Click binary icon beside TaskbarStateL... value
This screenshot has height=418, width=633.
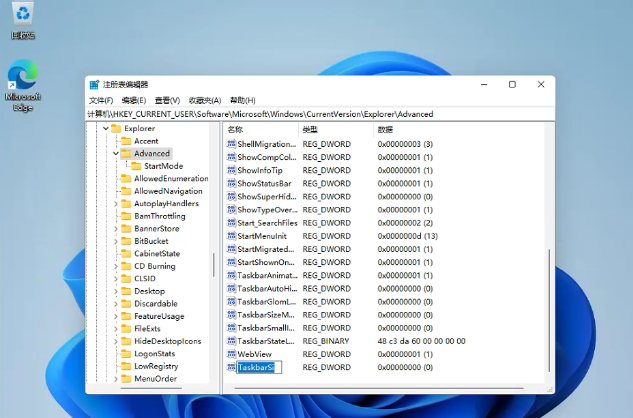(x=231, y=341)
